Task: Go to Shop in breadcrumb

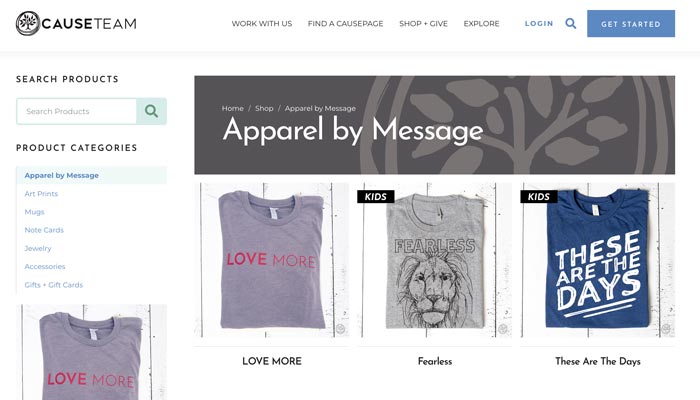Action: point(264,108)
